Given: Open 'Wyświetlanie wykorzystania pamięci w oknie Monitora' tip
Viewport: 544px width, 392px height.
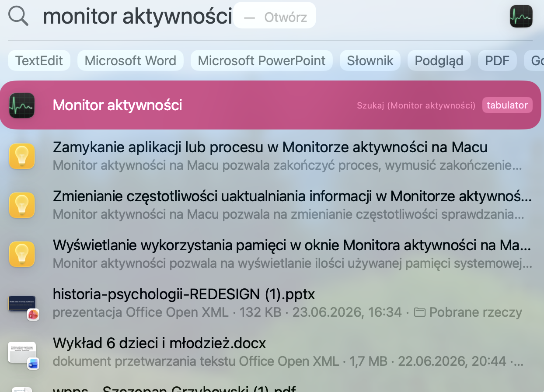Looking at the screenshot, I should point(271,254).
